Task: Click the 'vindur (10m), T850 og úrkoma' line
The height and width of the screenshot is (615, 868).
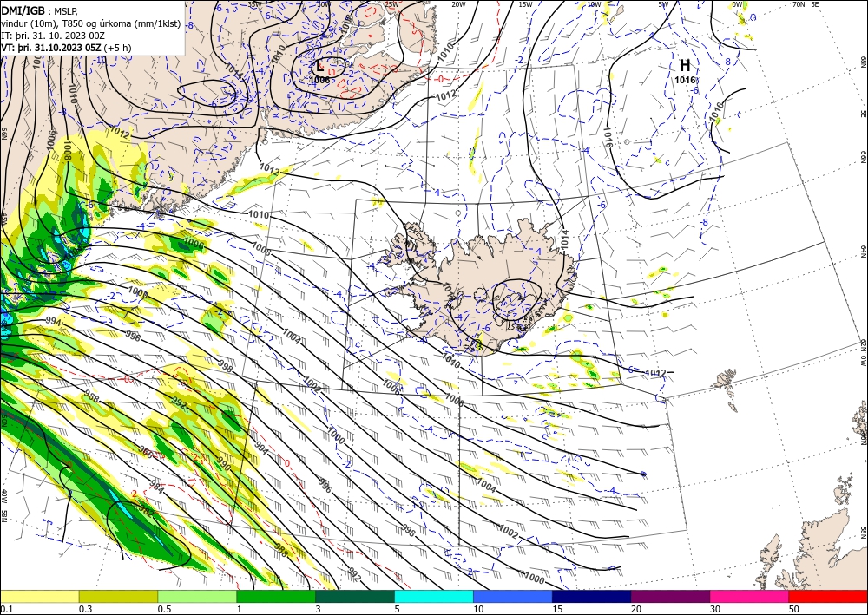Action: click(91, 23)
